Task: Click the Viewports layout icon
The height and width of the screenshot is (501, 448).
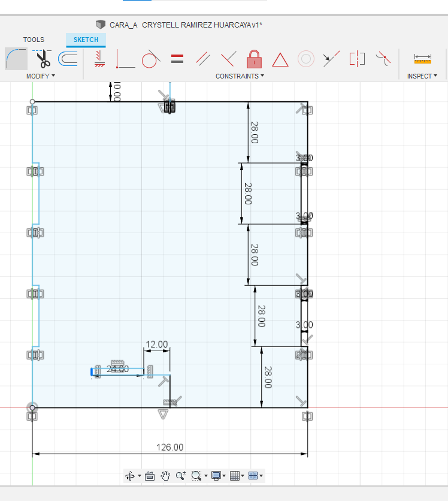Action: point(253,476)
